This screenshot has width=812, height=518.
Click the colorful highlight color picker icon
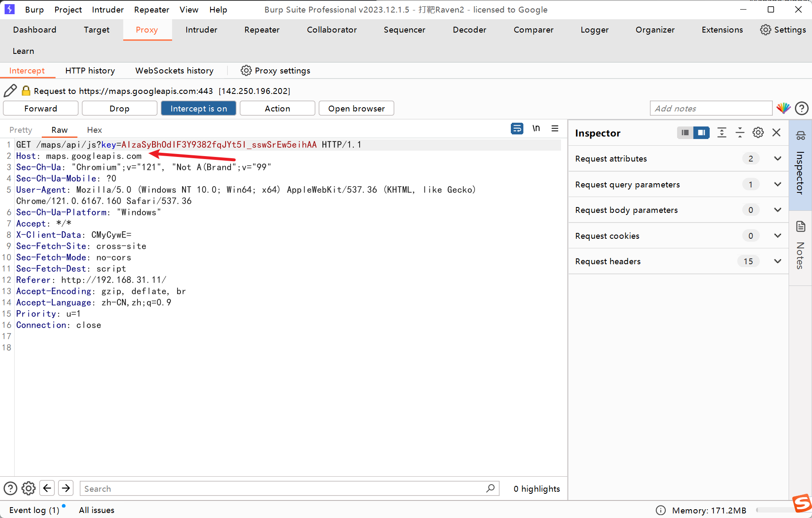click(x=783, y=108)
